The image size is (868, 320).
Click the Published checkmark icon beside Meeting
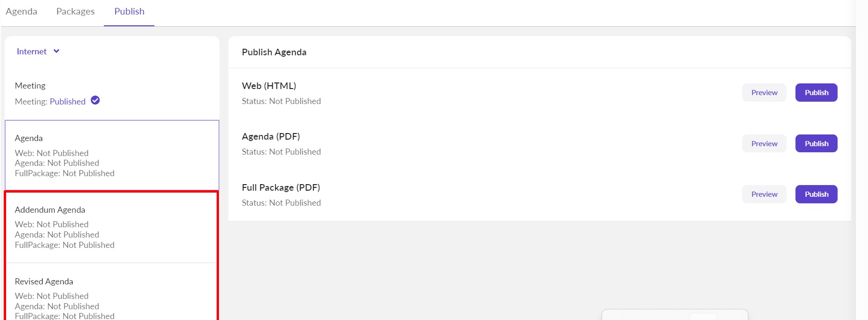pyautogui.click(x=95, y=100)
